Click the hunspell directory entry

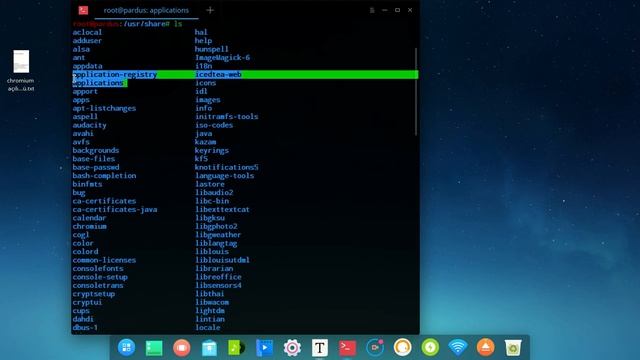pyautogui.click(x=211, y=49)
